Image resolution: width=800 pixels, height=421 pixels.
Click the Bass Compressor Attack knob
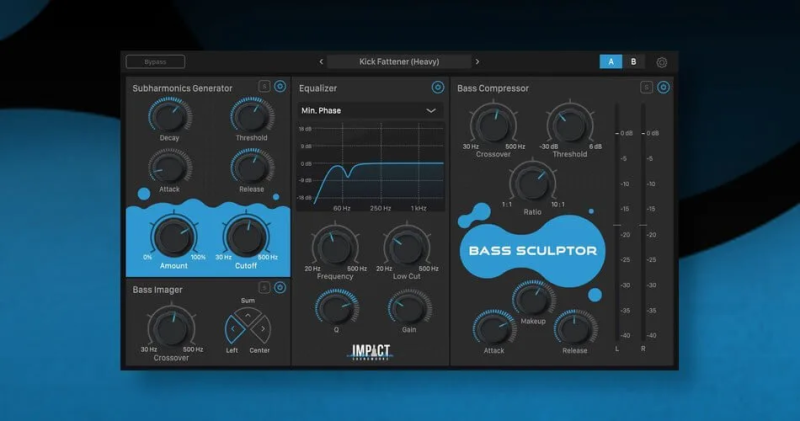pyautogui.click(x=494, y=328)
